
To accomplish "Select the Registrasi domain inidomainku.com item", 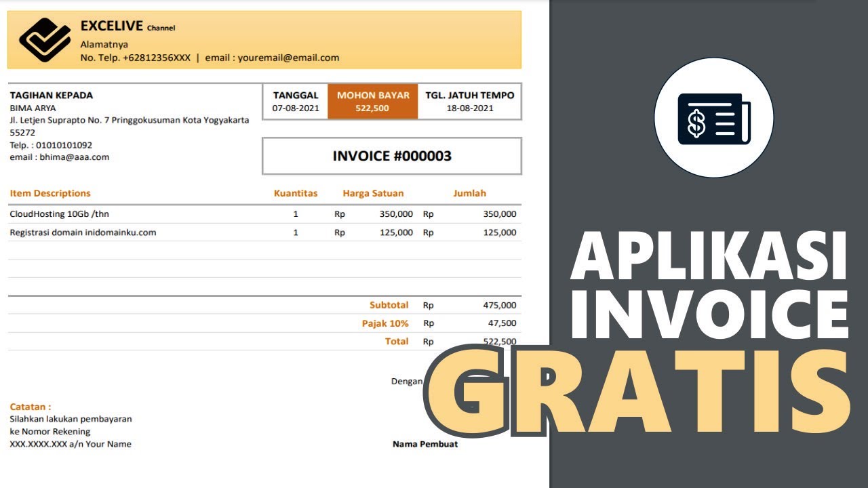I will 83,232.
